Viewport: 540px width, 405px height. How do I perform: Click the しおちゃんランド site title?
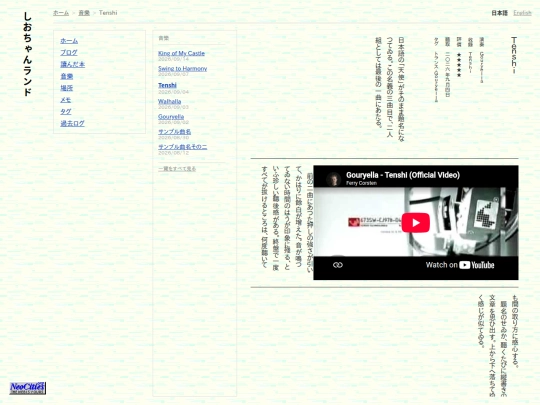(x=28, y=54)
